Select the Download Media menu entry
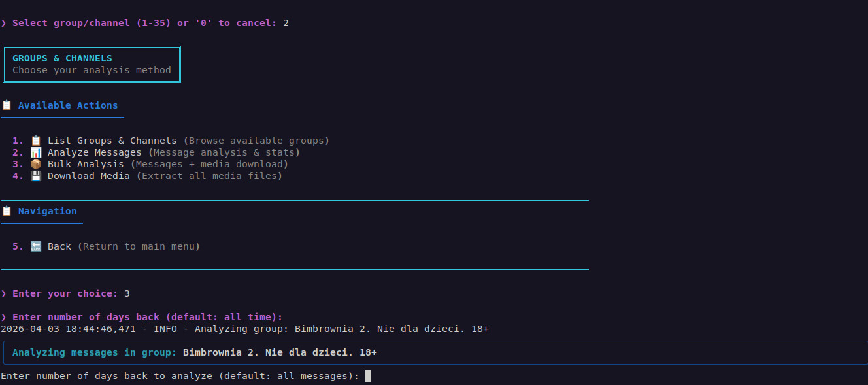Screen dimensions: 868x385 pyautogui.click(x=88, y=176)
